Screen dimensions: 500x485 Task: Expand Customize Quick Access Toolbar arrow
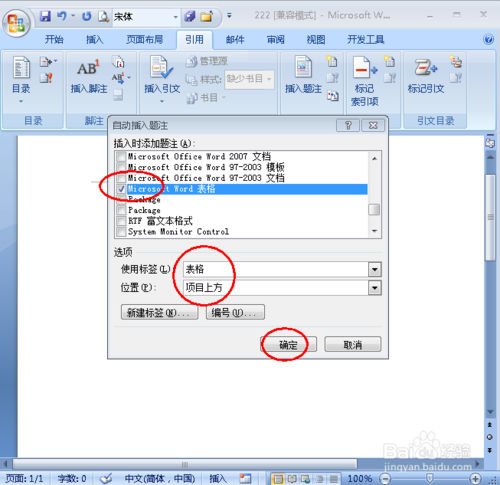[x=229, y=15]
